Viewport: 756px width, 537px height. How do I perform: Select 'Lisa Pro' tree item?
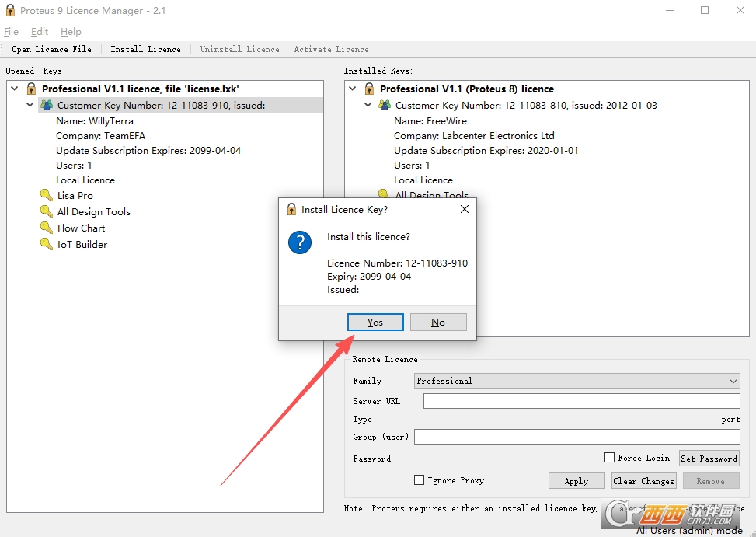click(x=75, y=196)
